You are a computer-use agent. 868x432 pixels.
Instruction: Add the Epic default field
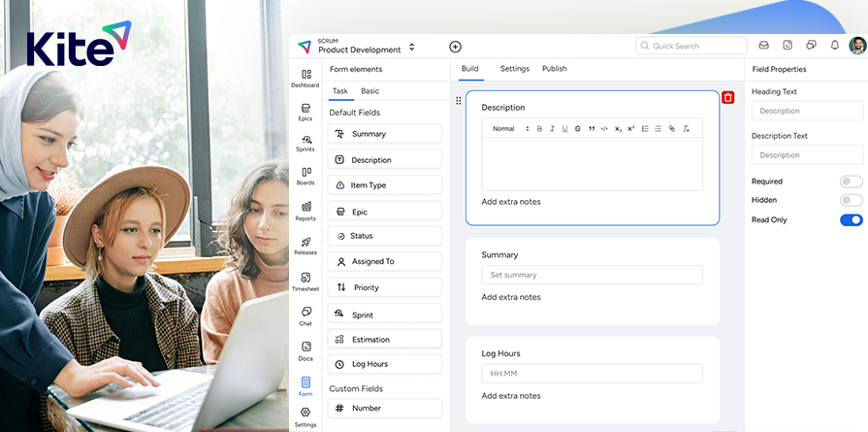coord(385,211)
